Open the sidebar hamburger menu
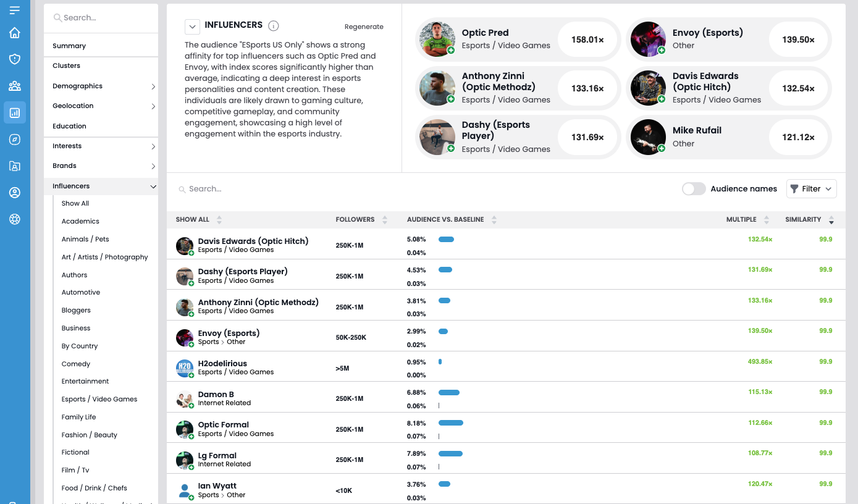Viewport: 858px width, 504px height. pyautogui.click(x=15, y=10)
